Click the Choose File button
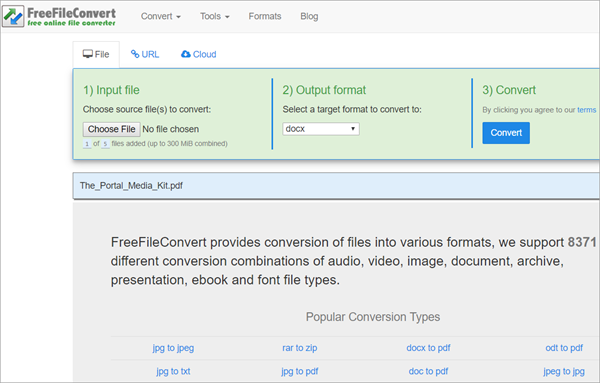 [x=111, y=129]
